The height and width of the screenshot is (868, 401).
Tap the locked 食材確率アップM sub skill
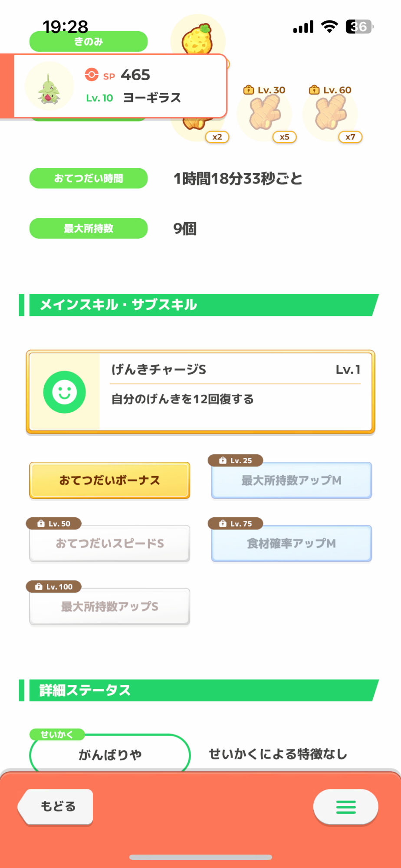click(x=291, y=543)
